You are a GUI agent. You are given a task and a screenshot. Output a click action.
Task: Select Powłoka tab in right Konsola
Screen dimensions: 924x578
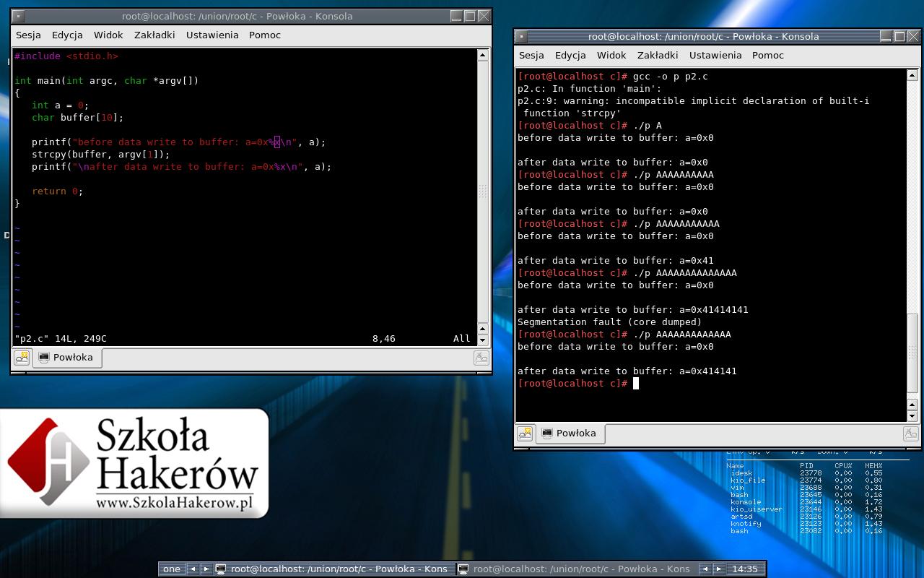(x=570, y=433)
